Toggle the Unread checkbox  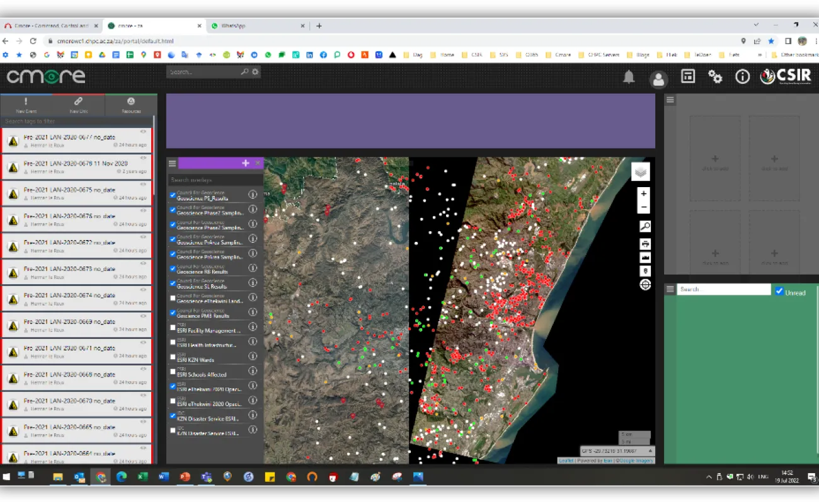coord(779,291)
